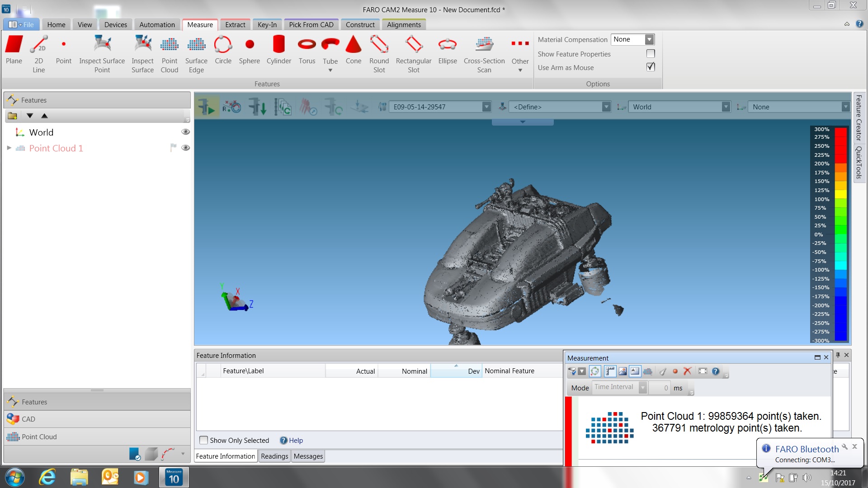Open the CAD panel button

click(97, 419)
